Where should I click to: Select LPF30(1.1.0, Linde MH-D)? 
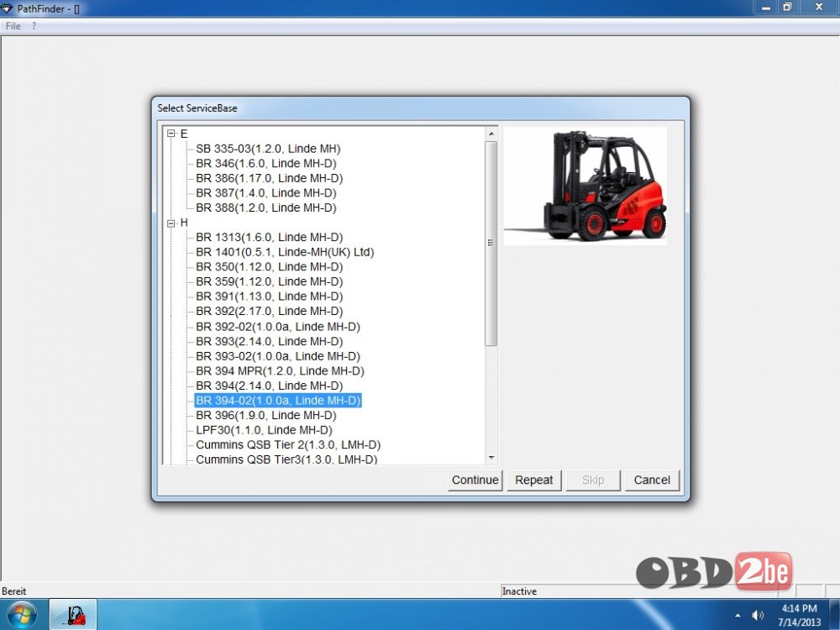[264, 429]
